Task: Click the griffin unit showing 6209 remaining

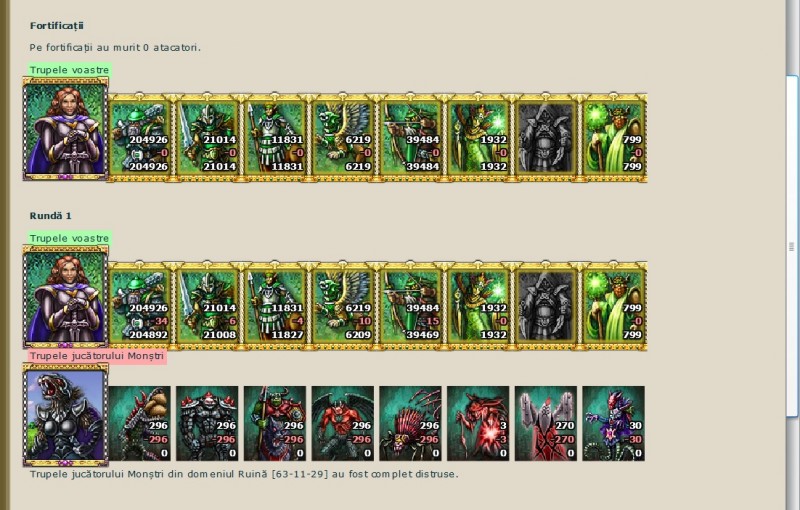Action: coord(342,306)
